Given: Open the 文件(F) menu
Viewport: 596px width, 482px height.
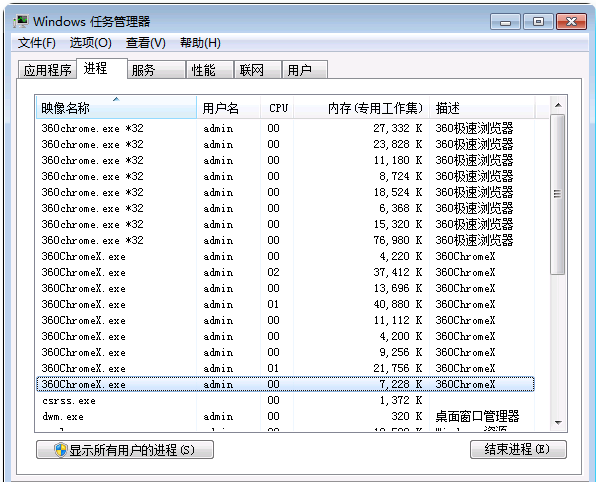Looking at the screenshot, I should [x=36, y=43].
